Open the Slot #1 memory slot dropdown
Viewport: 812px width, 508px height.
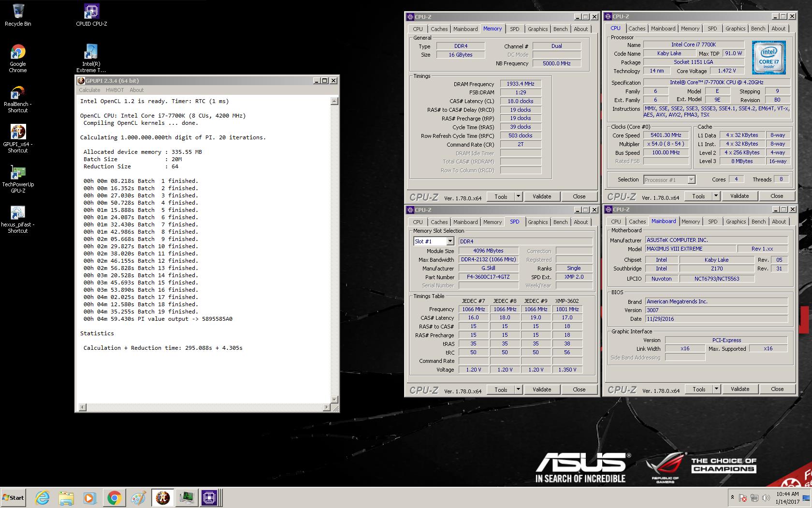pyautogui.click(x=450, y=241)
